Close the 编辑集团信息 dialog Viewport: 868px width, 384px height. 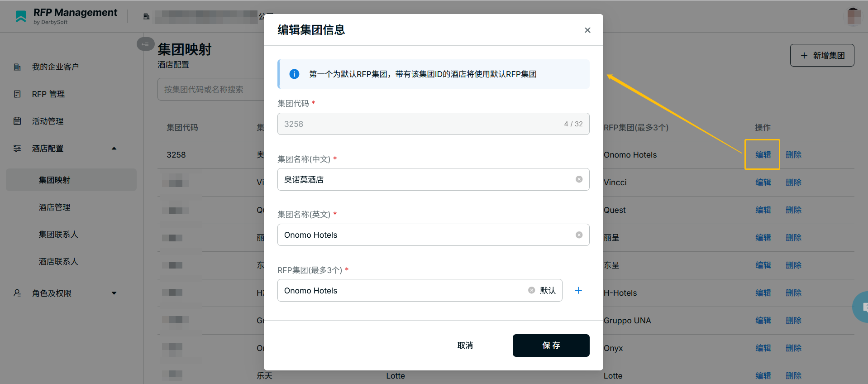587,30
